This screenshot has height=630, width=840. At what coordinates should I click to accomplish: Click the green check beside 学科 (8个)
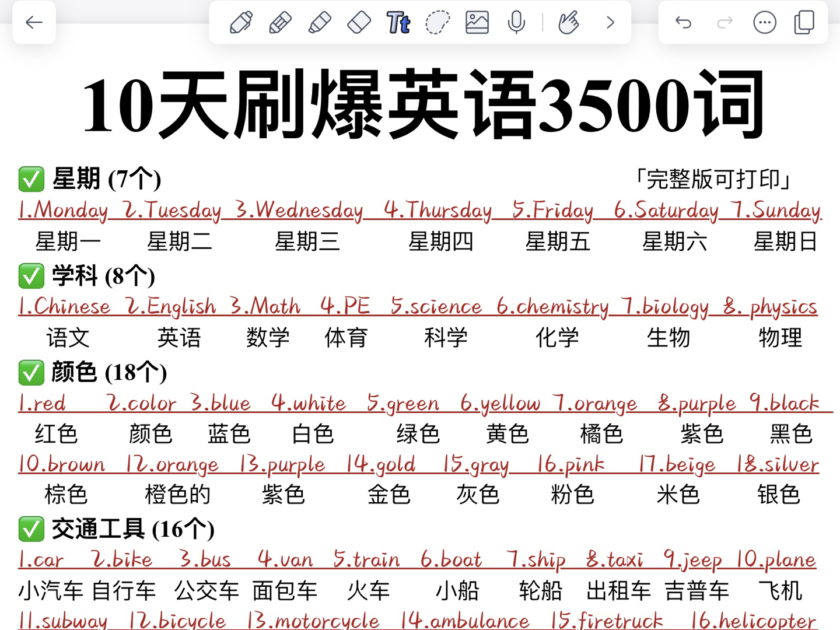32,276
